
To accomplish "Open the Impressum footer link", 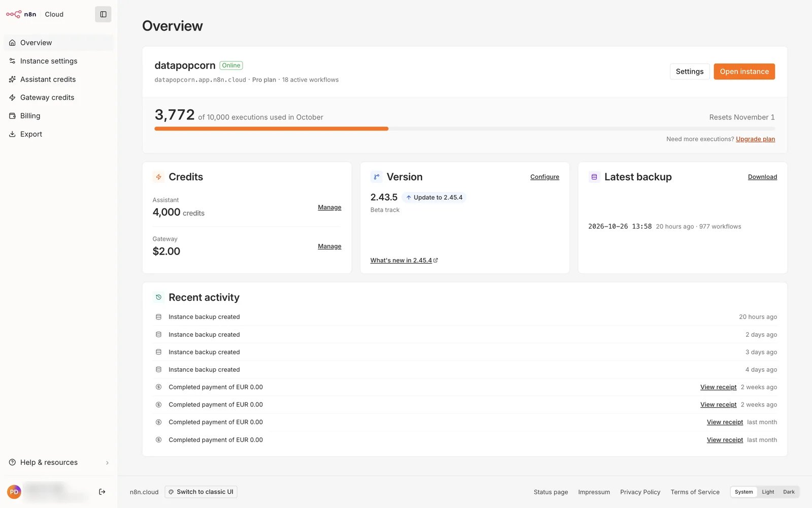I will (594, 492).
